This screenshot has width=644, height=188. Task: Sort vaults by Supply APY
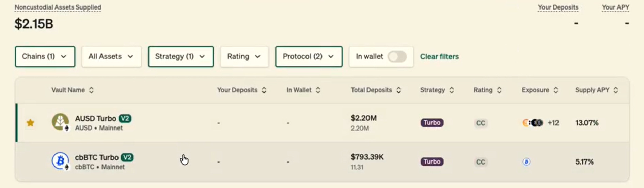pos(596,90)
